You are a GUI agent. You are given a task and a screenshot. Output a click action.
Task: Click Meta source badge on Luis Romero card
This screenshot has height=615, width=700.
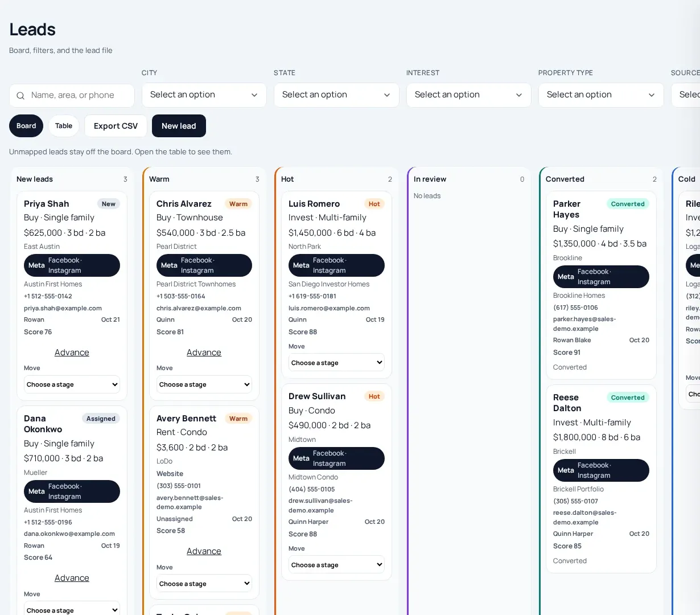(336, 265)
